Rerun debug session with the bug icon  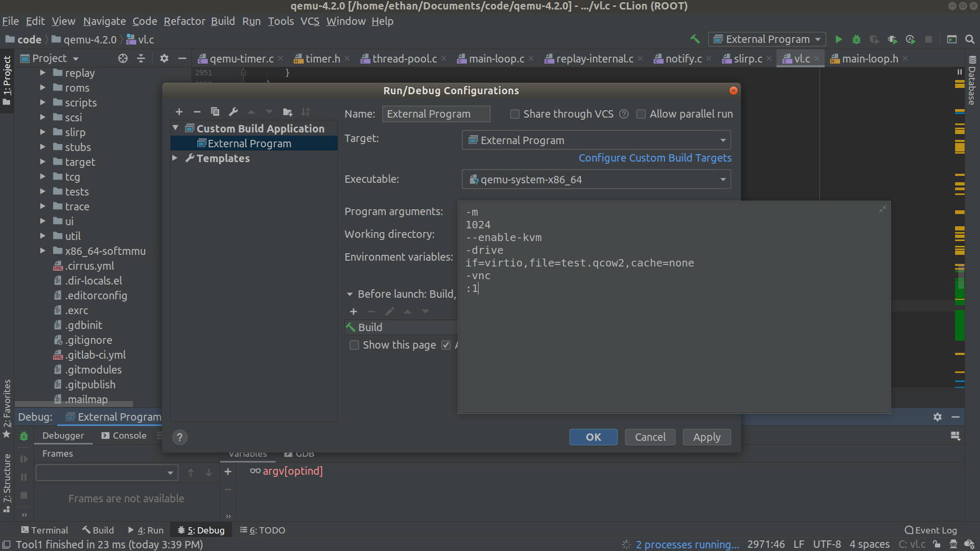tap(24, 436)
